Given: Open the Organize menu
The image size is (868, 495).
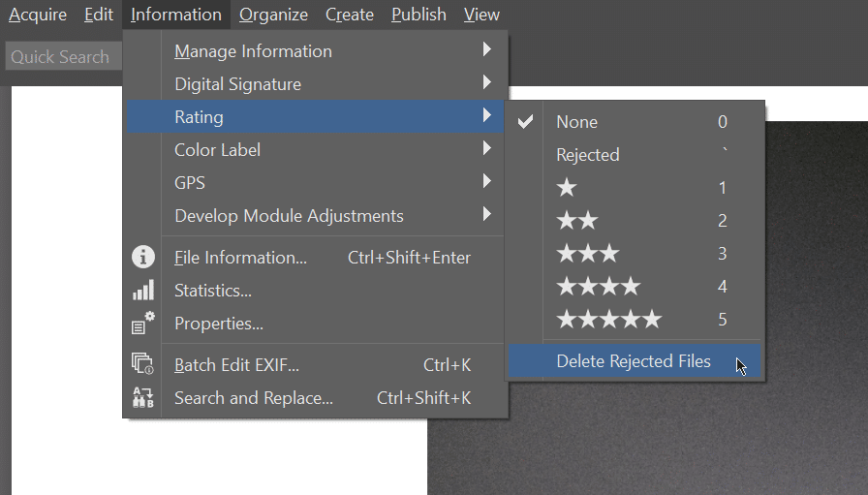Looking at the screenshot, I should click(x=273, y=15).
